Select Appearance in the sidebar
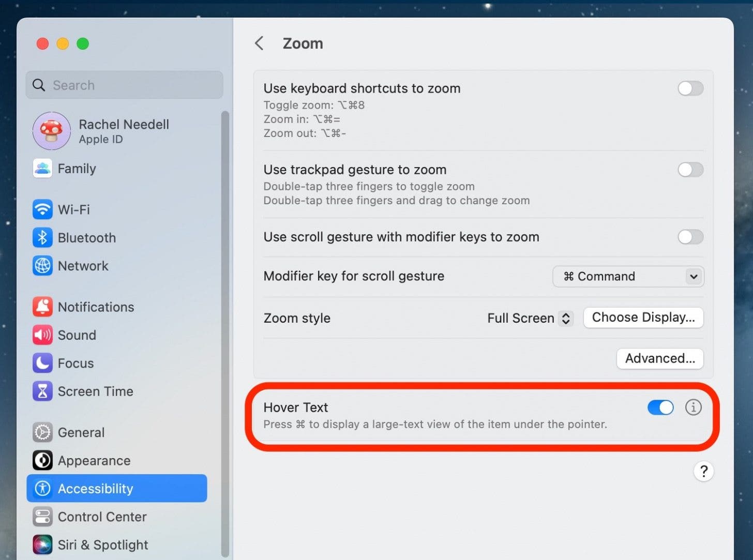 pos(94,461)
